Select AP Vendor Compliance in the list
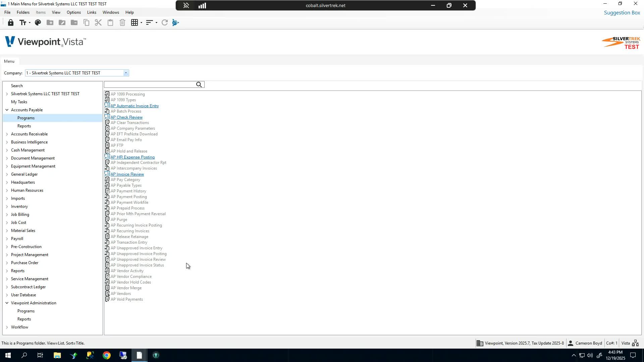The height and width of the screenshot is (362, 644). pyautogui.click(x=131, y=276)
